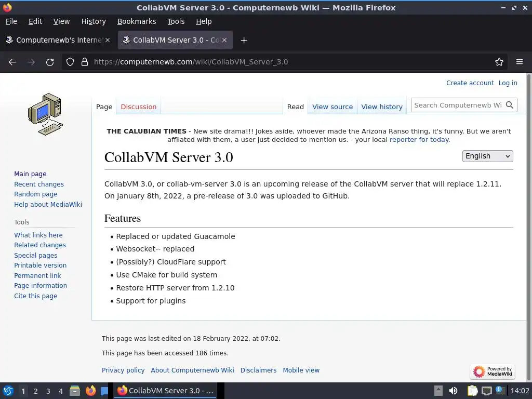
Task: Open the shield tracking protection icon
Action: [x=70, y=62]
